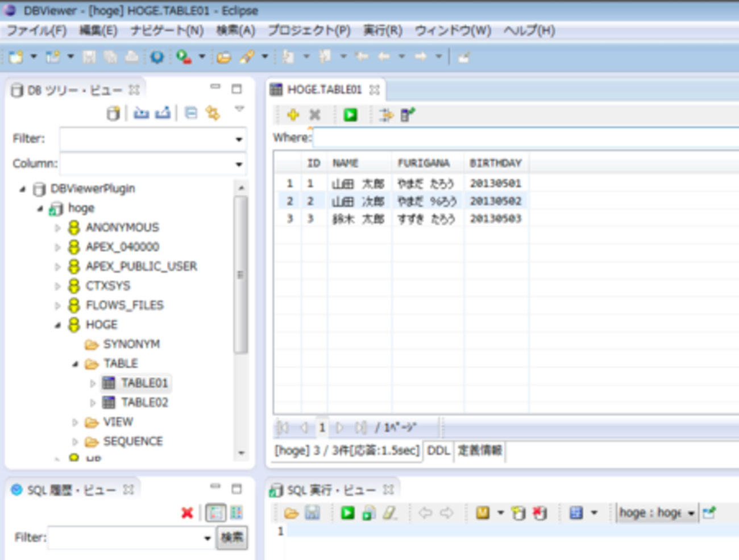
Task: Select the HOGE.TABLE01 editor tab
Action: [325, 90]
